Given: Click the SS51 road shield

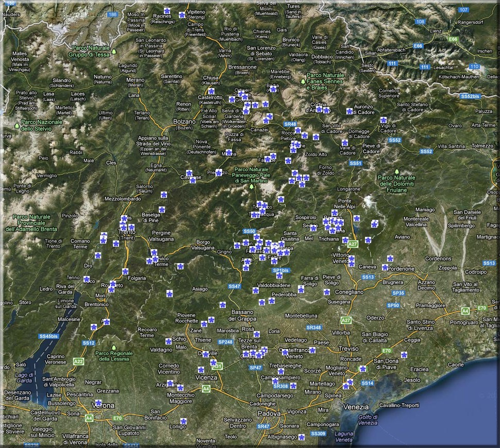Looking at the screenshot, I should point(356,163).
